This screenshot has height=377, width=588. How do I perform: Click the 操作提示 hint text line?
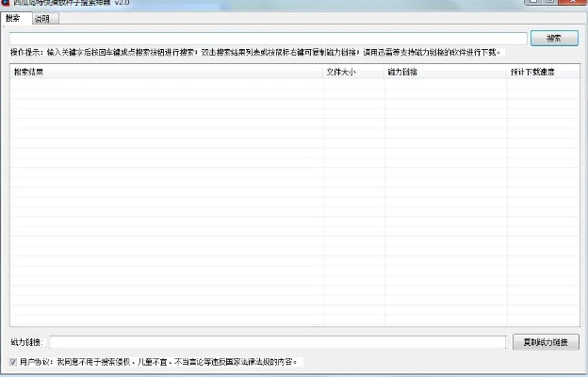254,52
